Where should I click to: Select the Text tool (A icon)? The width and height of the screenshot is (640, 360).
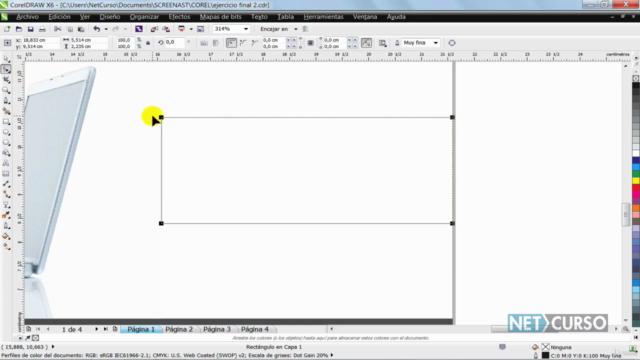(6, 163)
